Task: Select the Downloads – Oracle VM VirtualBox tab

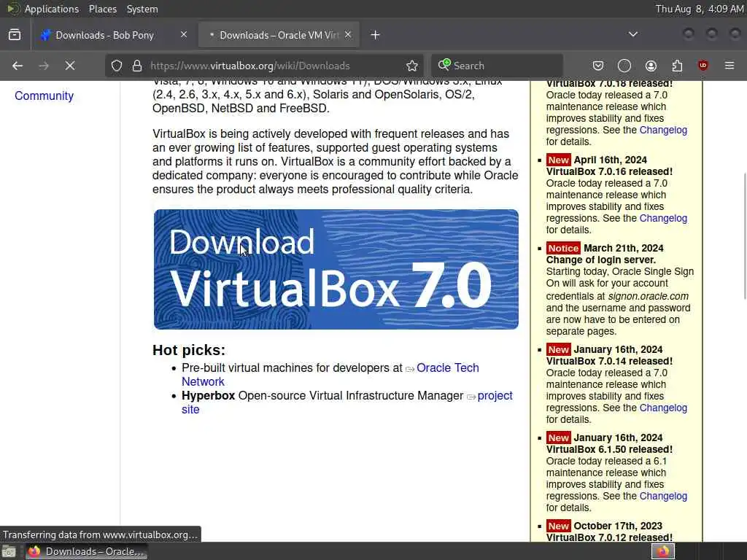Action: point(279,35)
